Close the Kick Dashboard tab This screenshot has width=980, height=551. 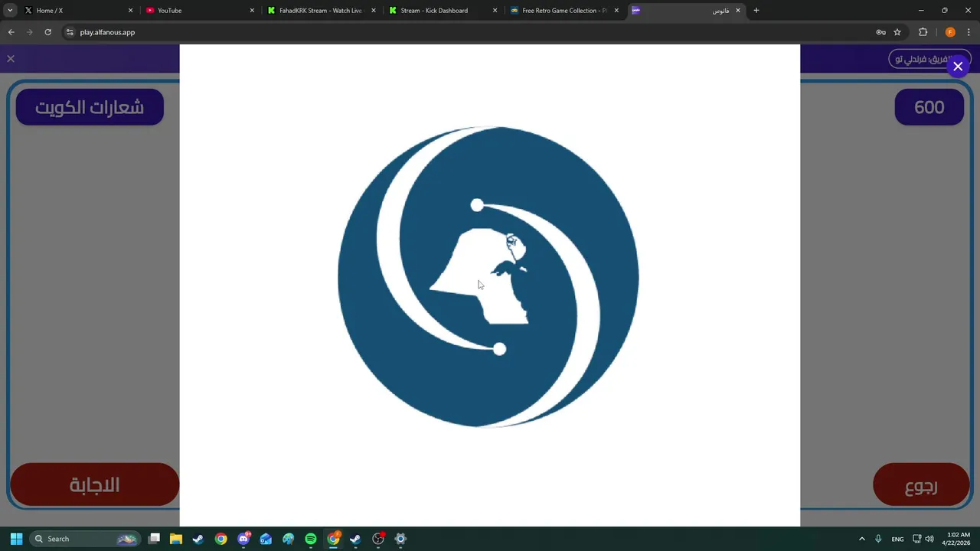coord(495,11)
